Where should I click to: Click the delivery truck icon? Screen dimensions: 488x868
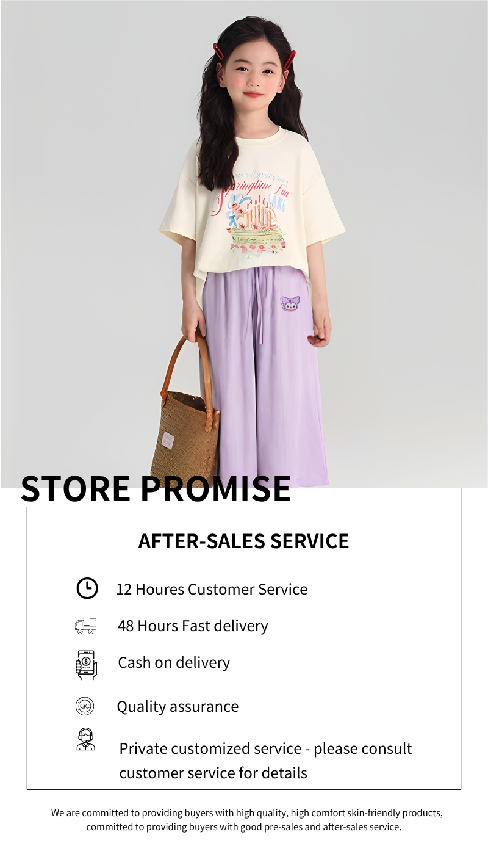pyautogui.click(x=85, y=625)
